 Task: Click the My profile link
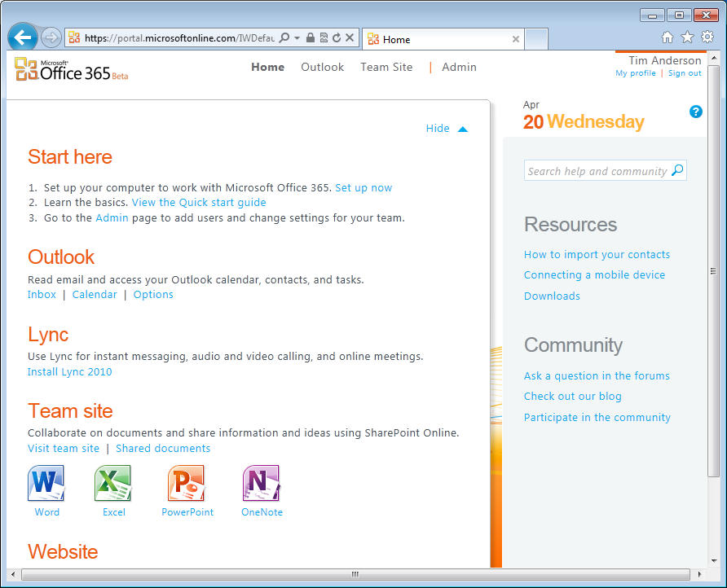635,73
